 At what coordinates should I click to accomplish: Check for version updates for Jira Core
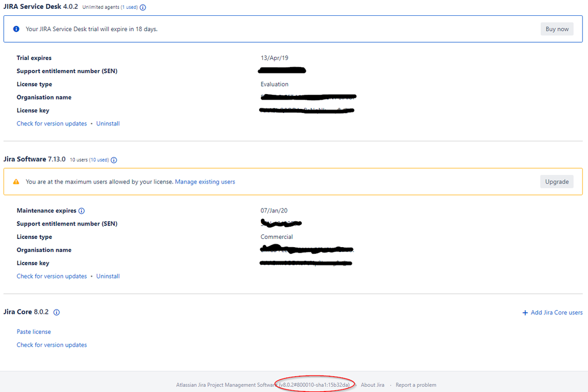point(52,345)
